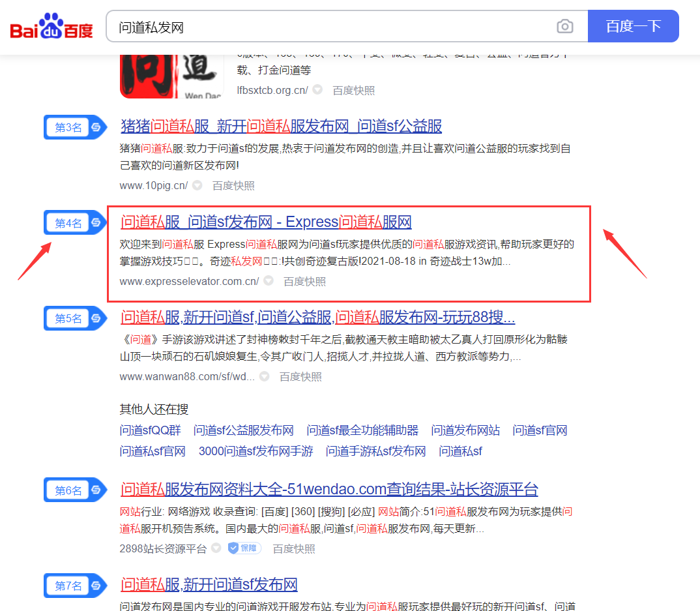Open 百度快照 for the 玩玩88 result
This screenshot has width=700, height=611.
pos(300,376)
